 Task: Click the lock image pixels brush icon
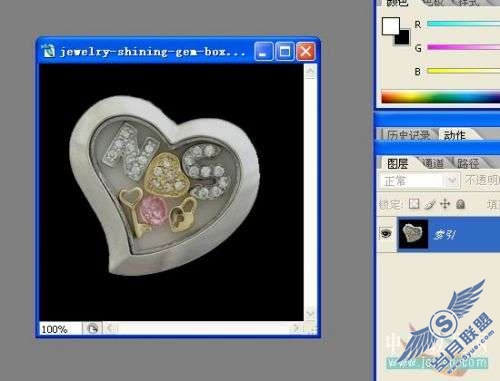click(x=430, y=204)
